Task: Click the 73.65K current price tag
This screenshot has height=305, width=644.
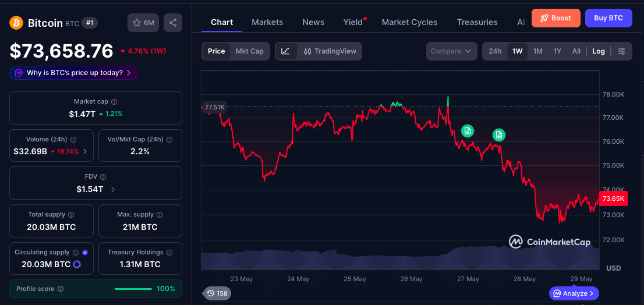Action: (613, 198)
